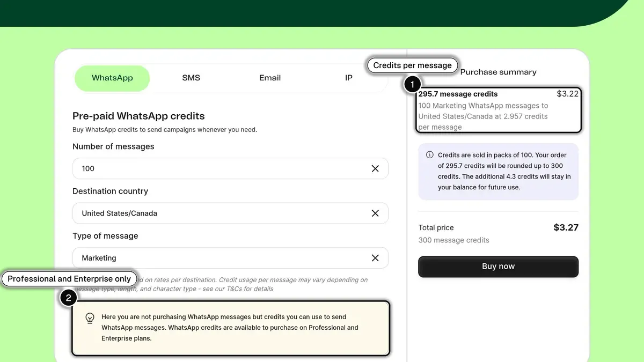
Task: Edit the Number of messages input showing 100
Action: point(230,168)
